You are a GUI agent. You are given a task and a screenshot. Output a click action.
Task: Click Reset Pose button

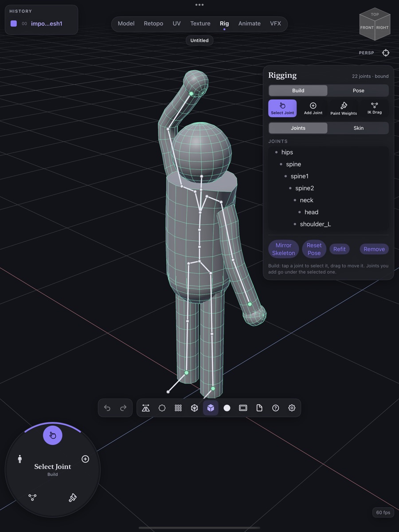coord(314,249)
